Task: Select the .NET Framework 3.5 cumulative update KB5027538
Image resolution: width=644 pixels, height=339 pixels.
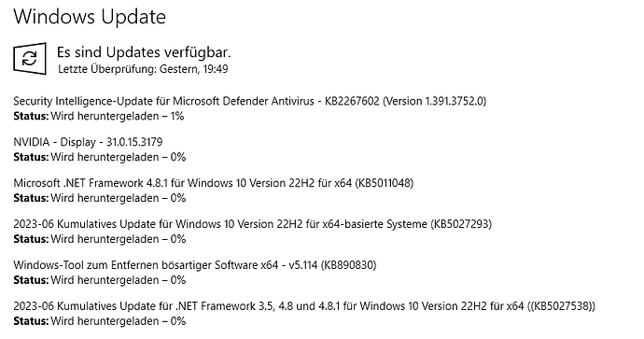Action: pos(304,306)
